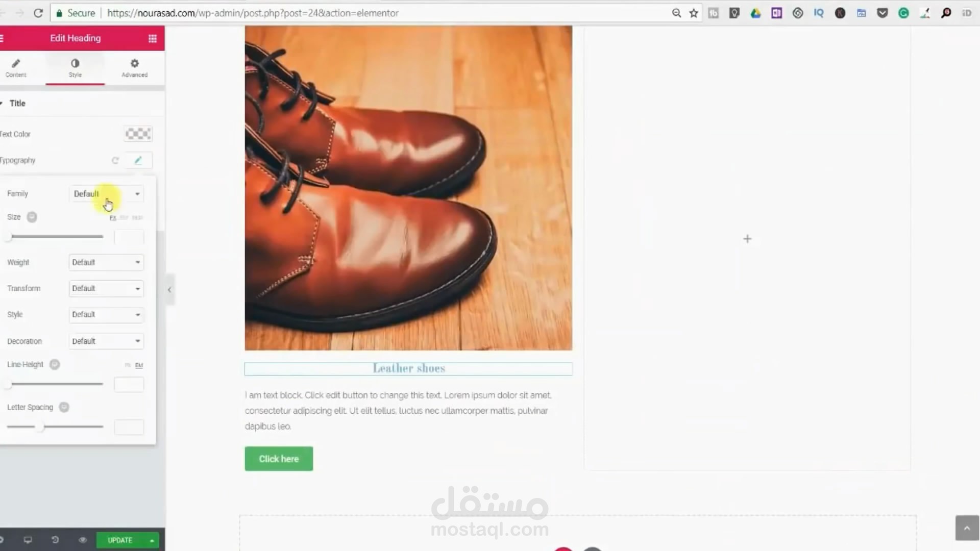Click the Typography edit pencil icon
The width and height of the screenshot is (980, 551).
138,160
